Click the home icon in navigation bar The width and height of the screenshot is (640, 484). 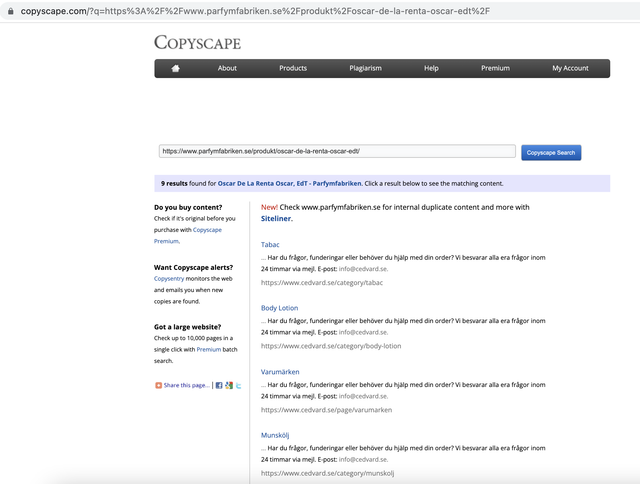tap(176, 68)
